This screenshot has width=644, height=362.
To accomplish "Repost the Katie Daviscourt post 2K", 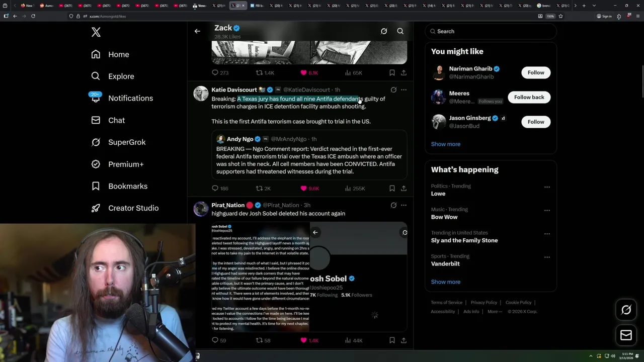I will [264, 189].
